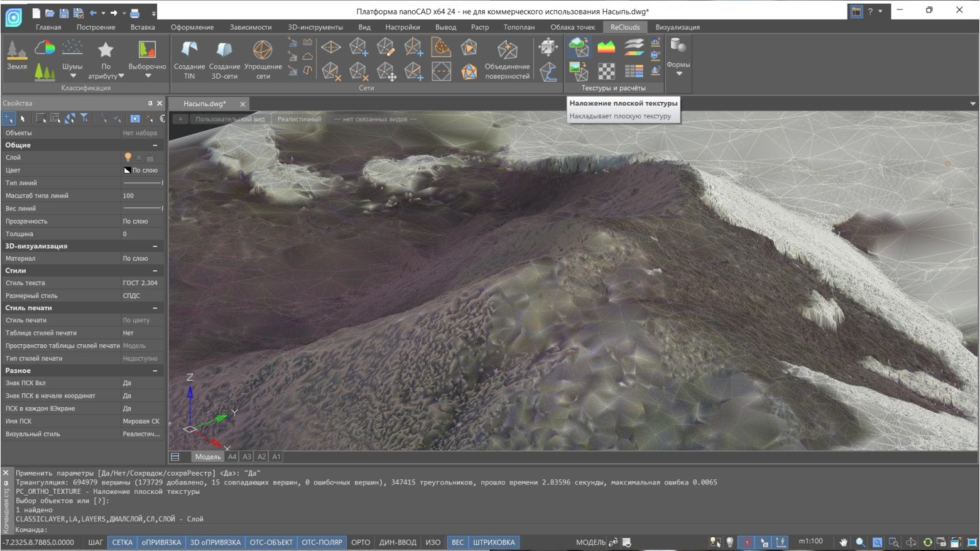
Task: Toggle СЕТКА grid mode in status bar
Action: click(122, 542)
